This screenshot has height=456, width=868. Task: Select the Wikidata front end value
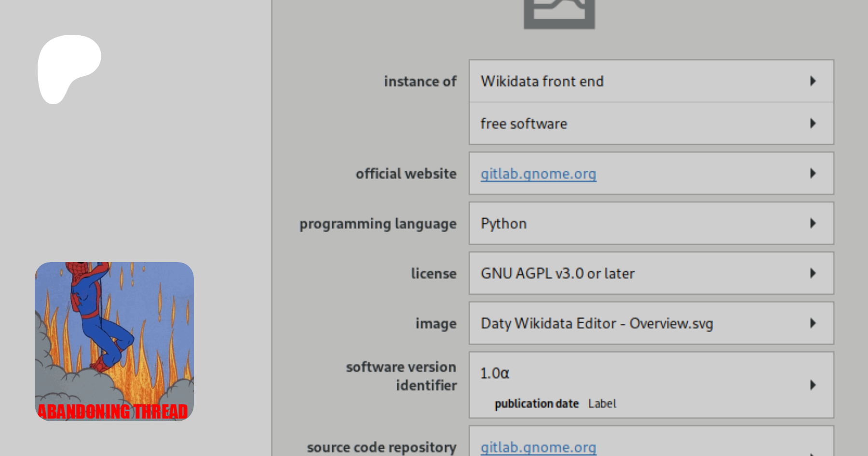[542, 82]
